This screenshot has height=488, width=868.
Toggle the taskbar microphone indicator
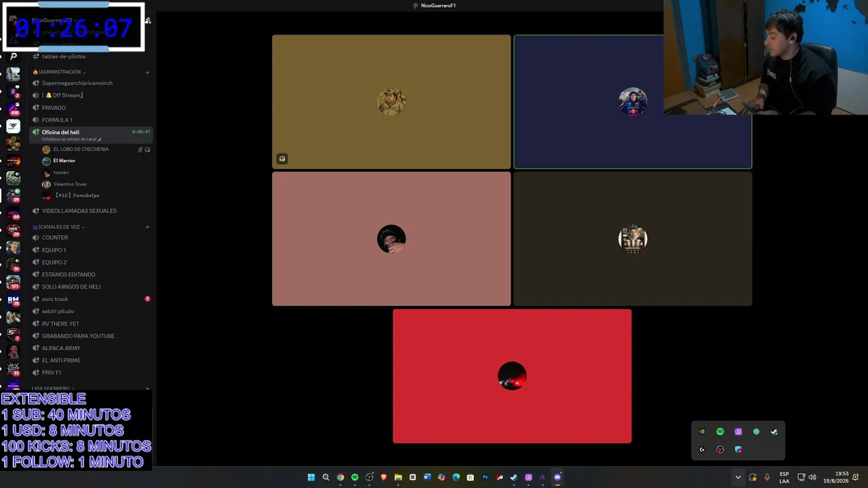tap(767, 477)
